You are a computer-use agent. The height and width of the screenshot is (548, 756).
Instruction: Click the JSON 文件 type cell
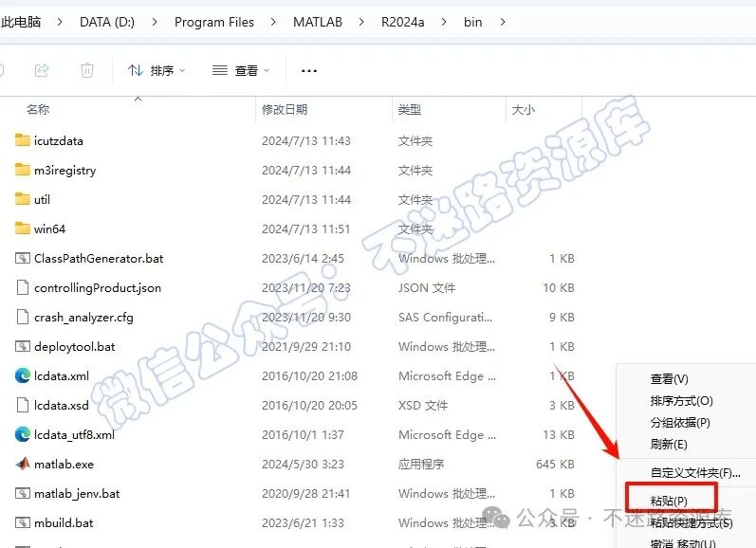(427, 287)
